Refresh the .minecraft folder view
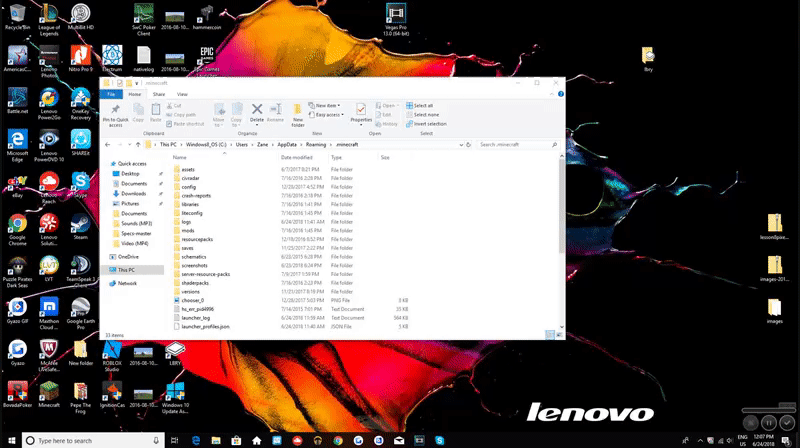Image resolution: width=800 pixels, height=448 pixels. pos(468,145)
